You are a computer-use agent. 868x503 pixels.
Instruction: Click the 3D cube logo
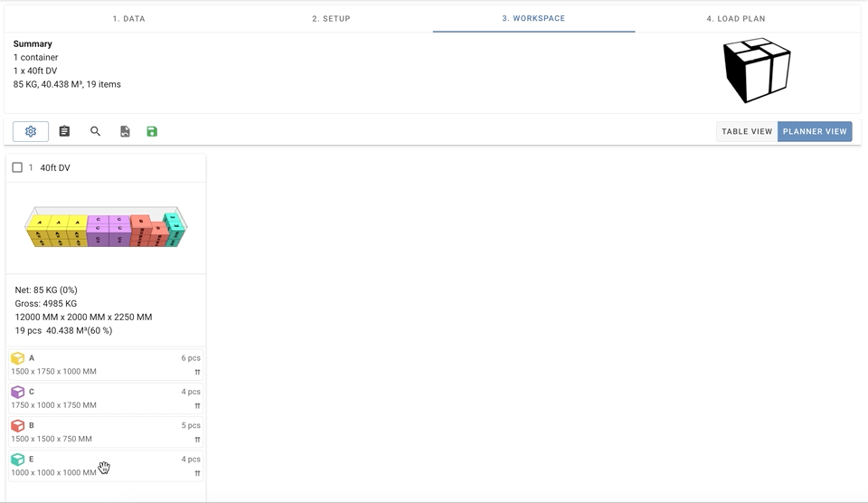757,71
